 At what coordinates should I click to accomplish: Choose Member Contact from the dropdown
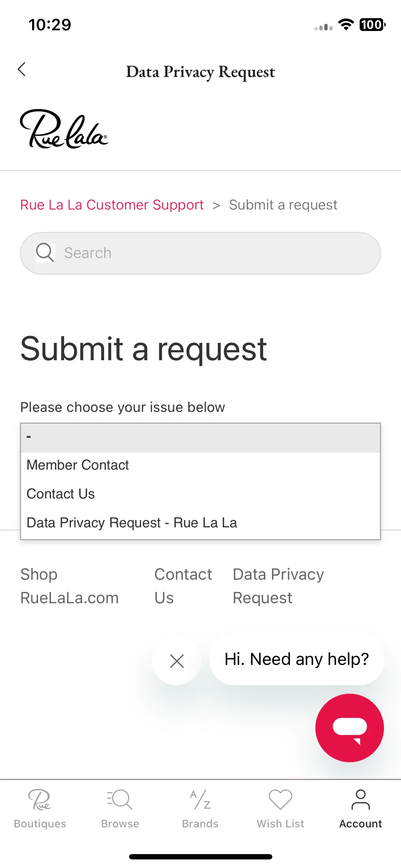tap(200, 465)
